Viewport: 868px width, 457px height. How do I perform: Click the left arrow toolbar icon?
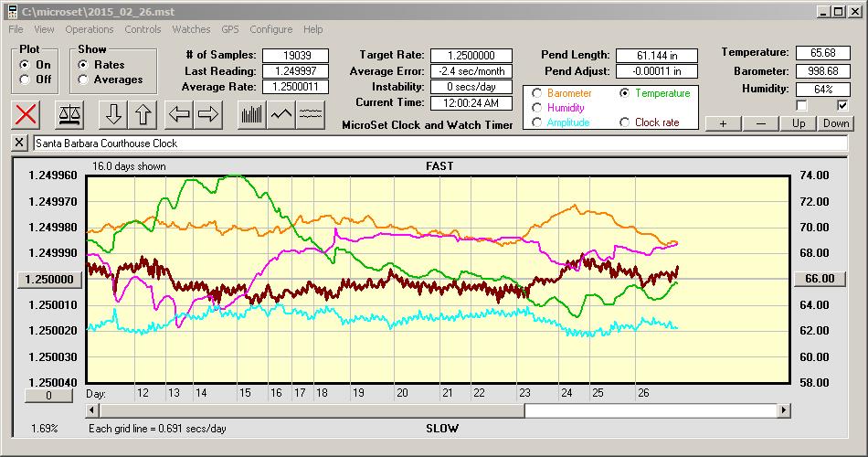click(x=180, y=114)
